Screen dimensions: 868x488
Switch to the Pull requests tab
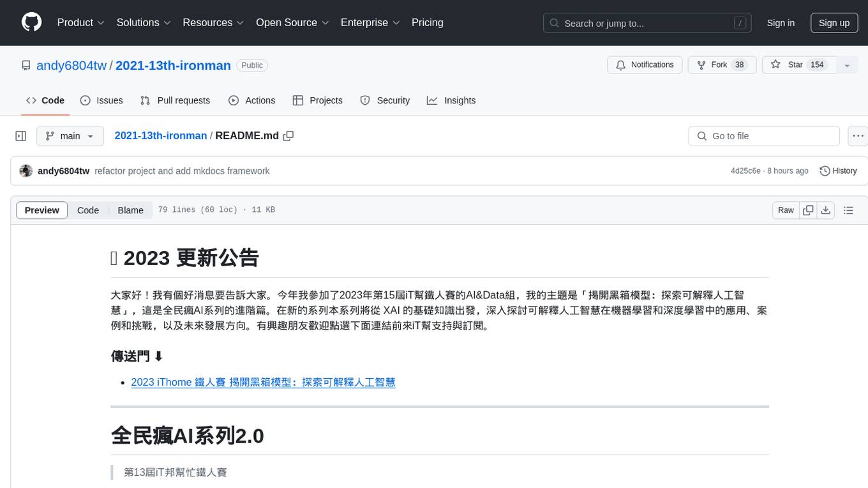click(175, 100)
